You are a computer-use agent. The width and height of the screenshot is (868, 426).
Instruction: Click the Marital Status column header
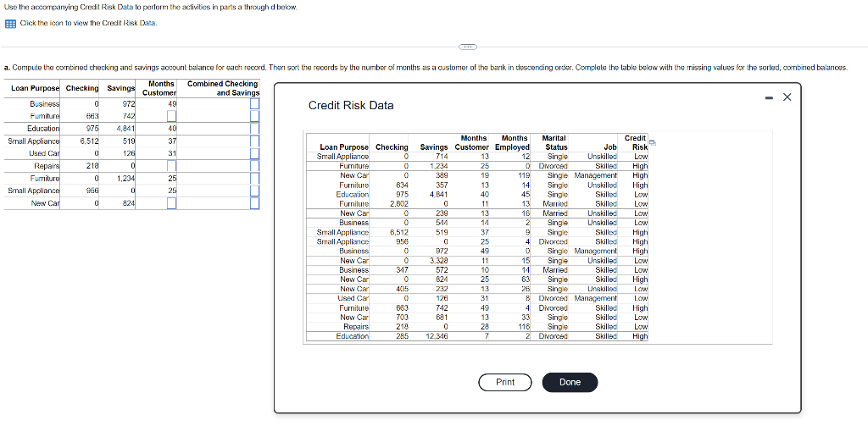click(x=554, y=143)
